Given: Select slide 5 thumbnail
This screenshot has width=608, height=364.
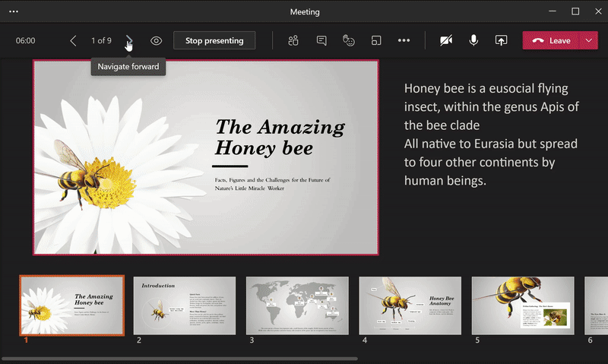Looking at the screenshot, I should [522, 305].
